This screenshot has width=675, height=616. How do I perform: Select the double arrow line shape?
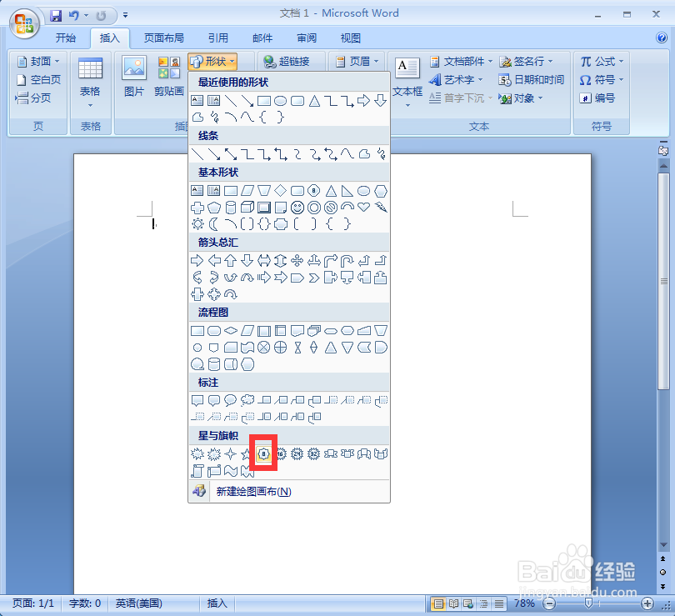point(231,154)
